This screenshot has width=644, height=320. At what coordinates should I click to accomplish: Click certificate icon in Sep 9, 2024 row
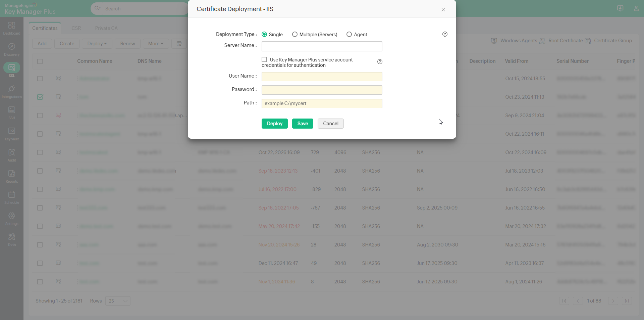[x=58, y=115]
